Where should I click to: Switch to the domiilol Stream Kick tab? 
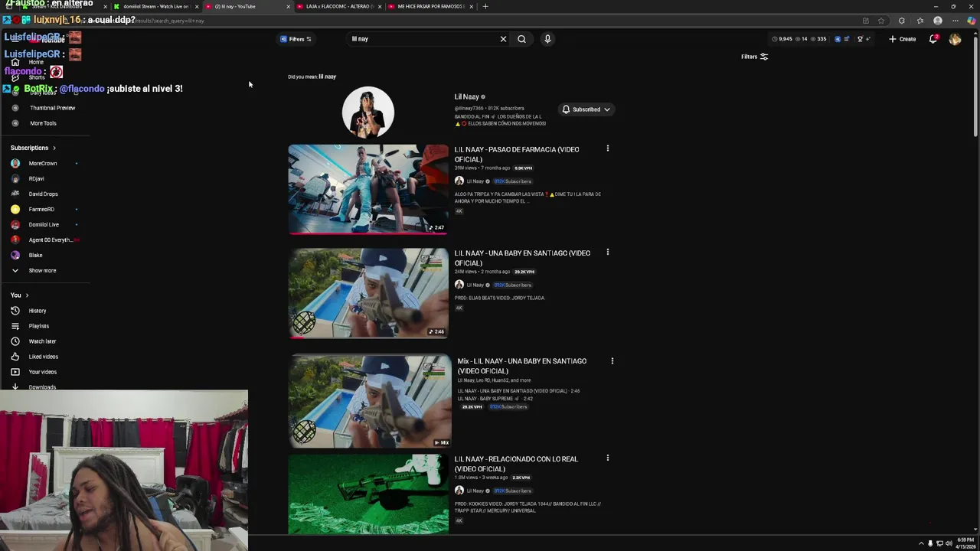click(155, 6)
